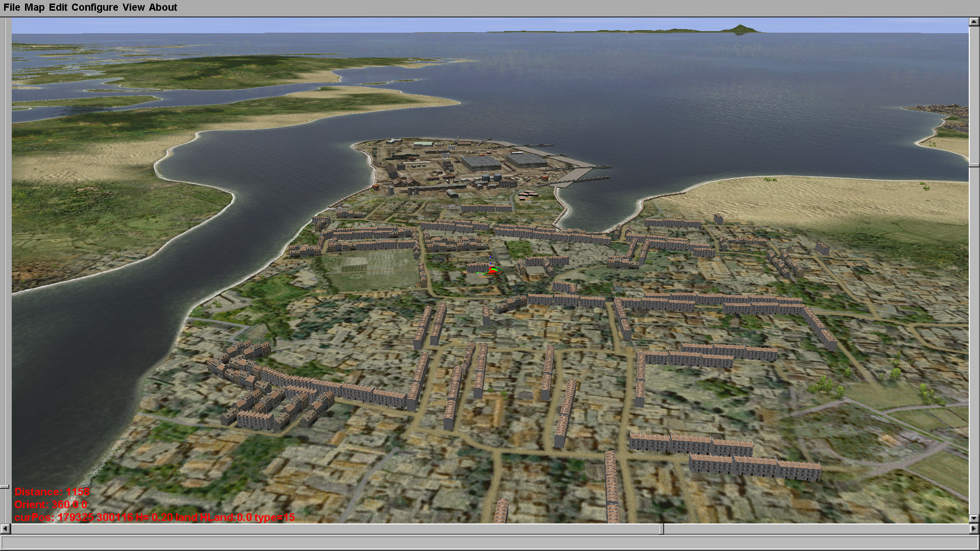The width and height of the screenshot is (980, 551).
Task: Click the red curPos readout text
Action: [x=155, y=517]
